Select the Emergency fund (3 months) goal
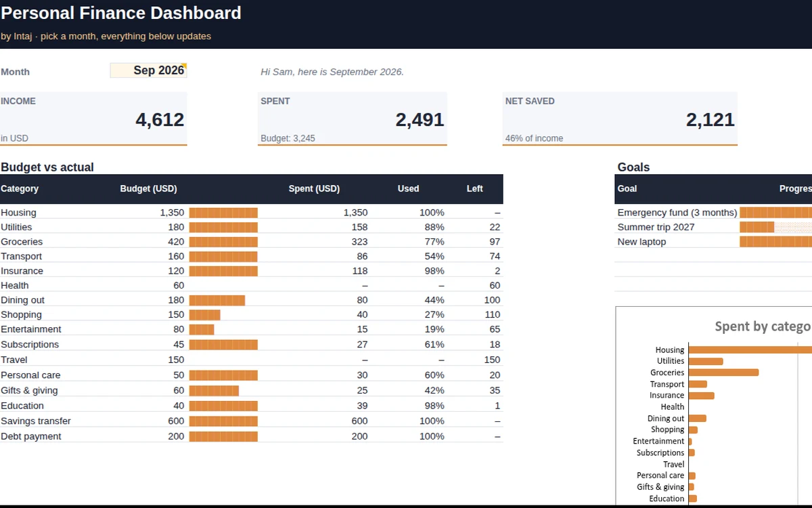 (677, 213)
